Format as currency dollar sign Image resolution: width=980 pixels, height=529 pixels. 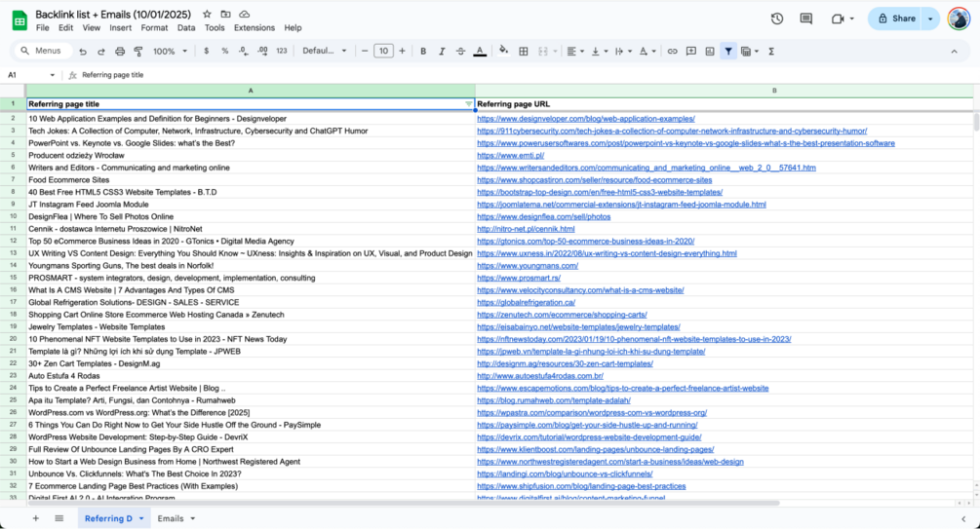(x=207, y=52)
